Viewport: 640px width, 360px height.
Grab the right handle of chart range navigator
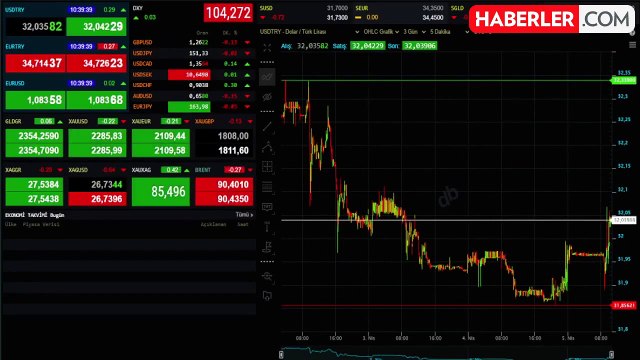[611, 355]
